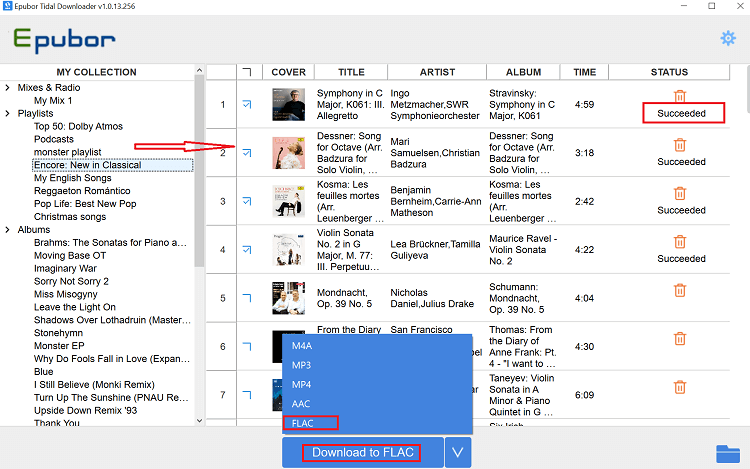Open the Christmas songs playlist
This screenshot has height=469, width=750.
tap(70, 217)
